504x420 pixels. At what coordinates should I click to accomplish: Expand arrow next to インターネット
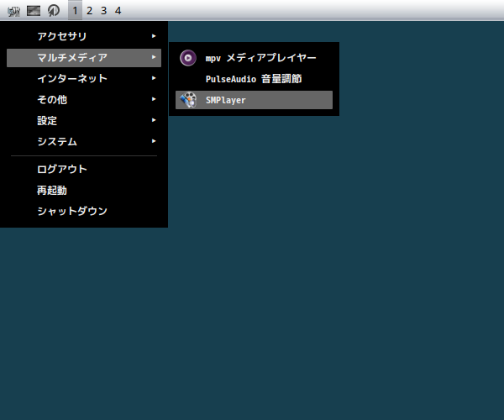[154, 78]
